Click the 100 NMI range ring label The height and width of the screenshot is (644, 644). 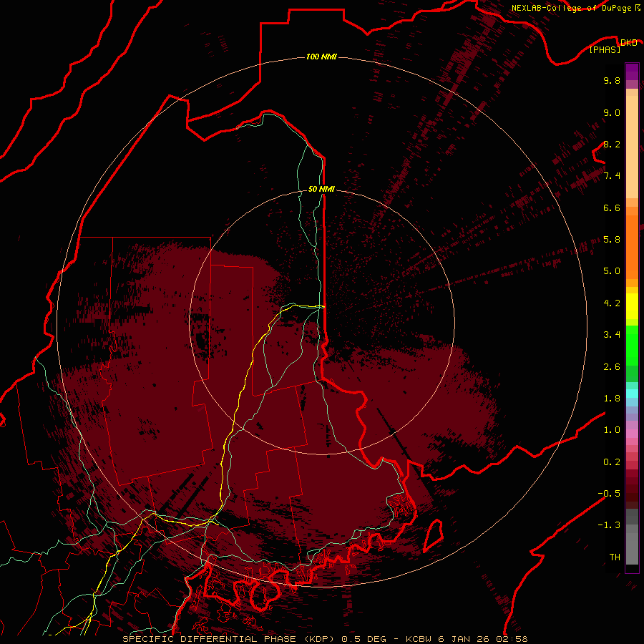point(321,57)
